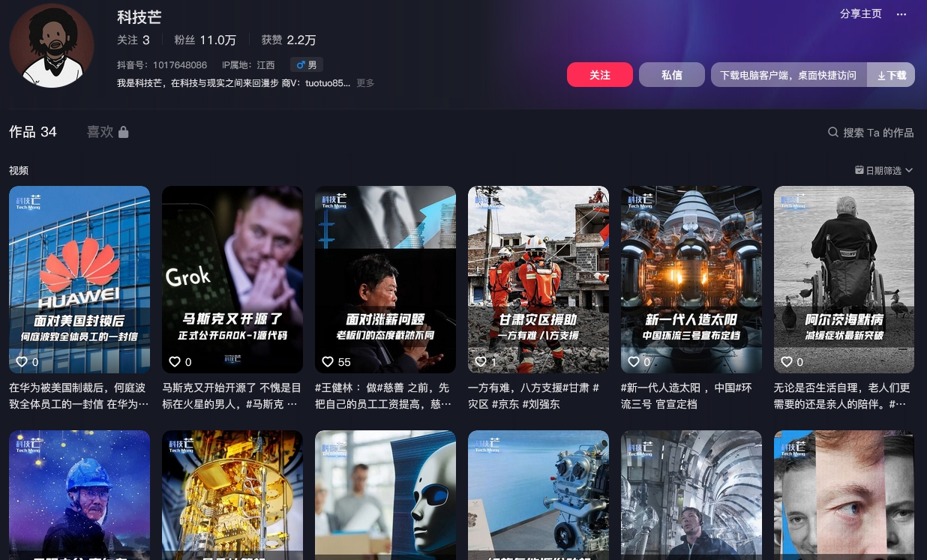Click the 视频 section label
927x560 pixels.
tap(19, 170)
